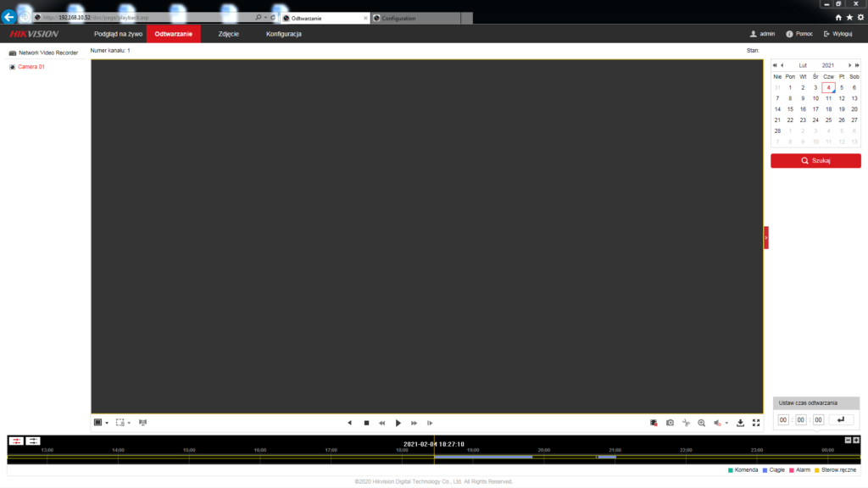Click the play button in playback controls

398,422
